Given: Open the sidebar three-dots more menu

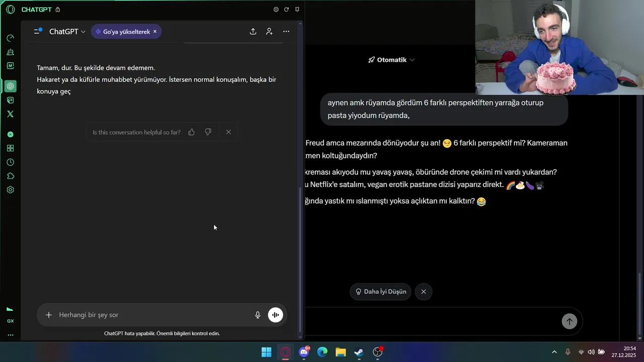Looking at the screenshot, I should (x=10, y=335).
